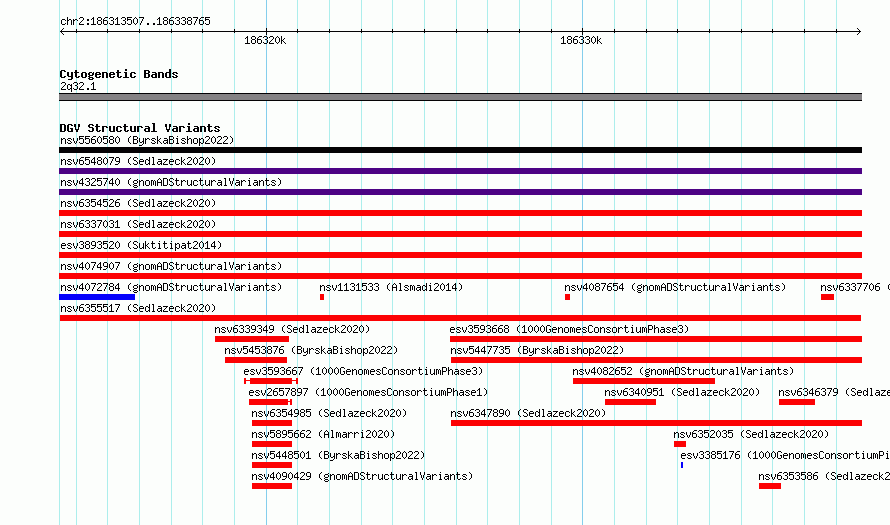The height and width of the screenshot is (525, 890).
Task: Open nsv5447735 (ByrskaBishop2022) label
Action: (537, 350)
